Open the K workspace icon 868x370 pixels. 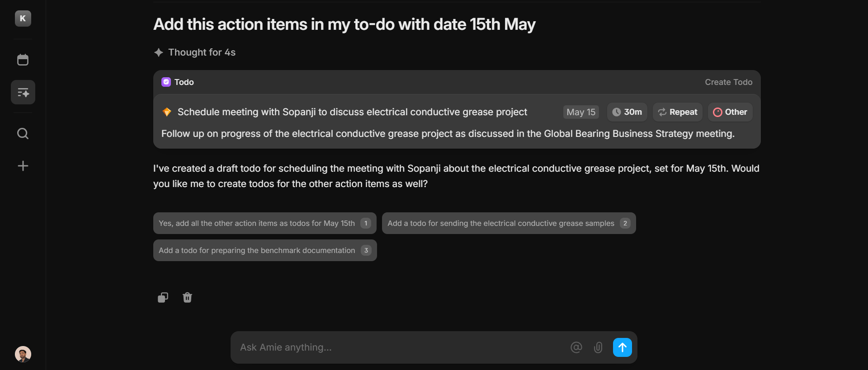[x=23, y=19]
